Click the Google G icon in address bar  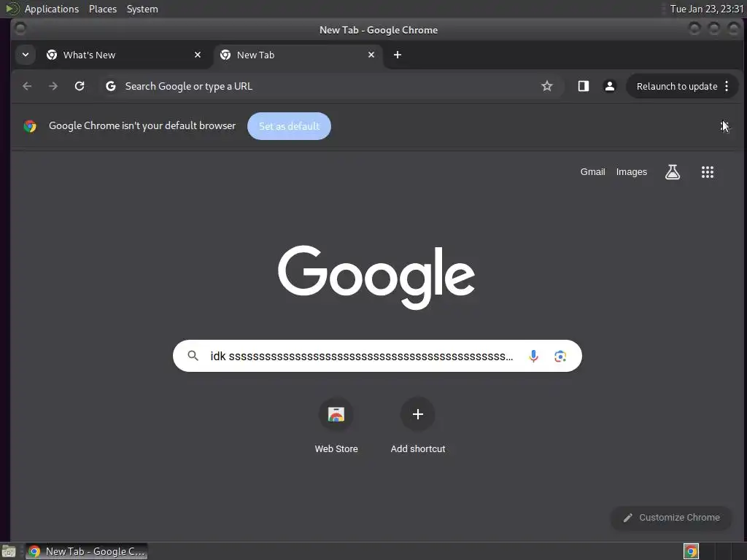[x=111, y=86]
